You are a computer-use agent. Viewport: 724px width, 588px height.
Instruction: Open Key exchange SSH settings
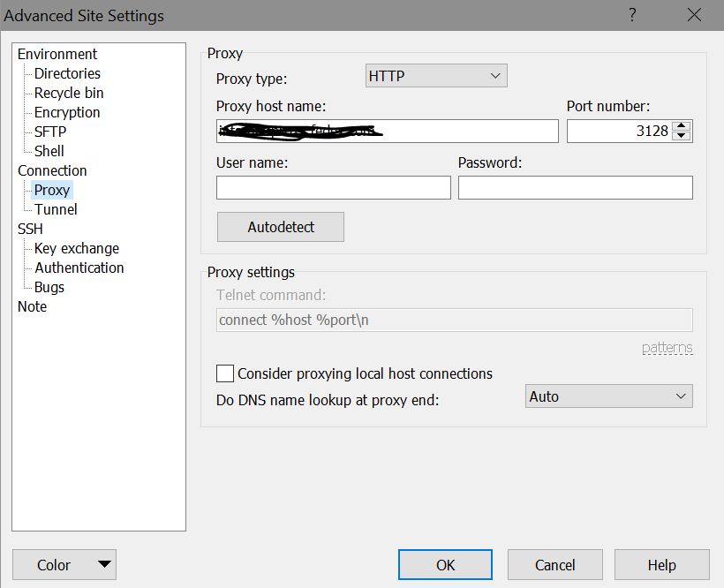(x=76, y=248)
